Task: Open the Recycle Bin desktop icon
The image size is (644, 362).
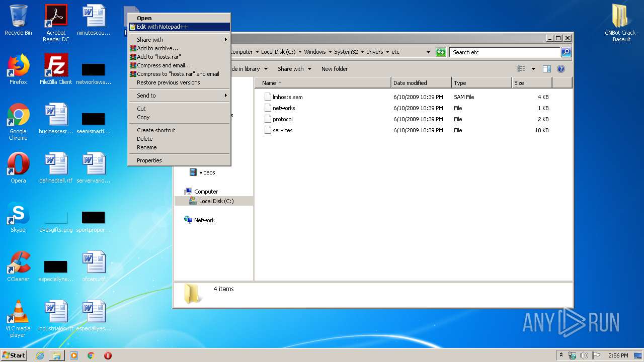Action: pos(18,20)
